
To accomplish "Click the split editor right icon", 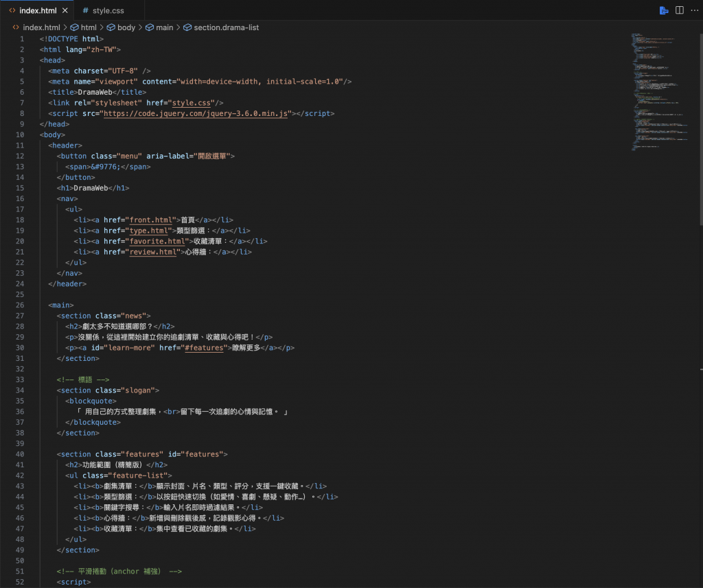I will (680, 10).
